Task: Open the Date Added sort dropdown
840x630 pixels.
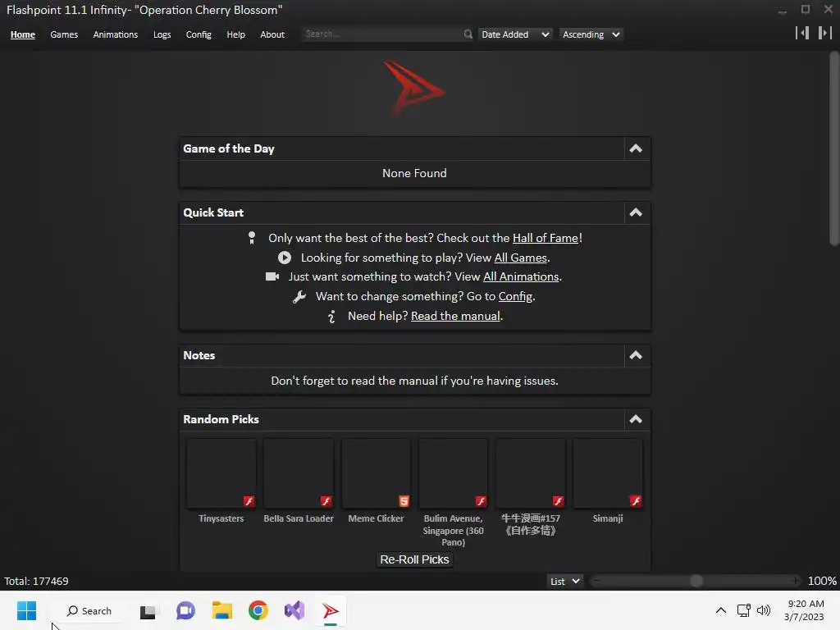Action: [x=515, y=34]
